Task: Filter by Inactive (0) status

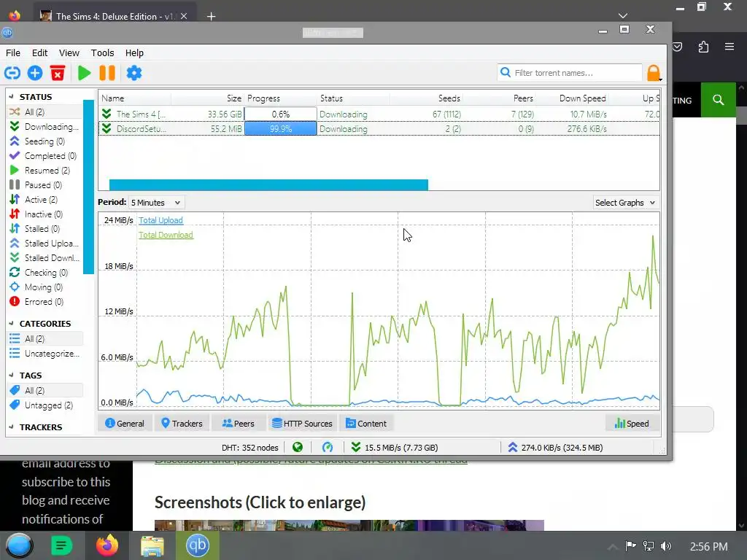Action: (44, 214)
